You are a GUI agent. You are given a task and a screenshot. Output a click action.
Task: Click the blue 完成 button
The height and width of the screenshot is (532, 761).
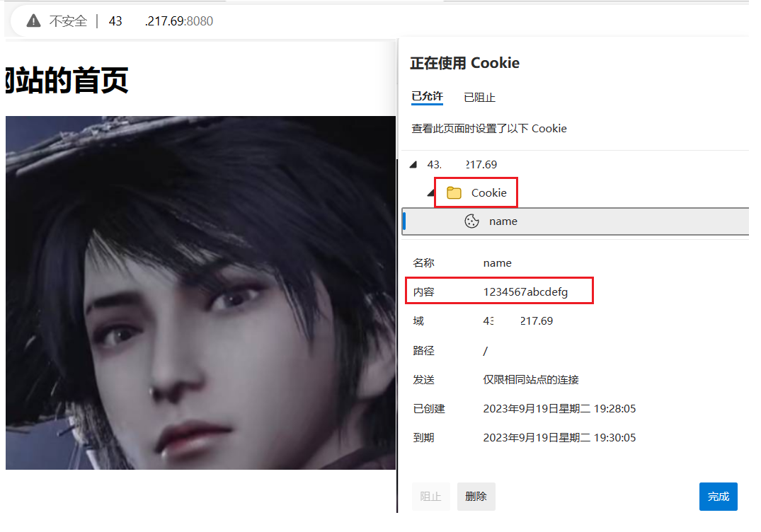tap(719, 496)
